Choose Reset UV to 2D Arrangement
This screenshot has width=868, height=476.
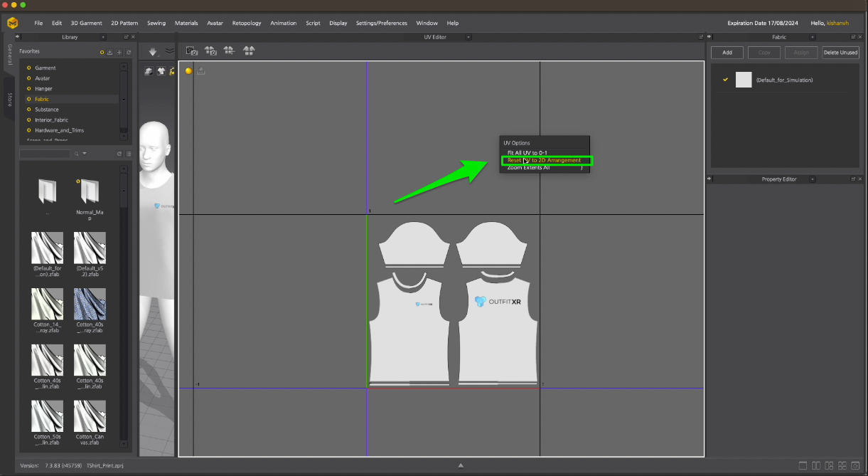point(545,160)
